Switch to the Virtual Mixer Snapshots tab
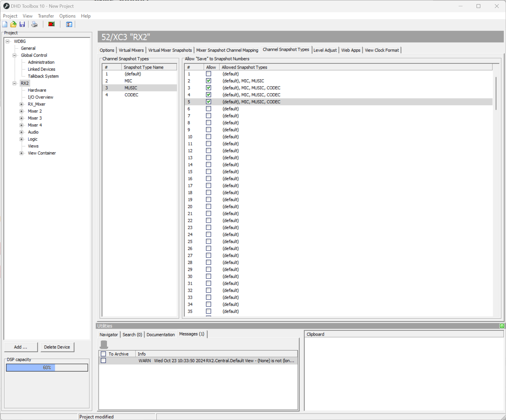 (170, 50)
